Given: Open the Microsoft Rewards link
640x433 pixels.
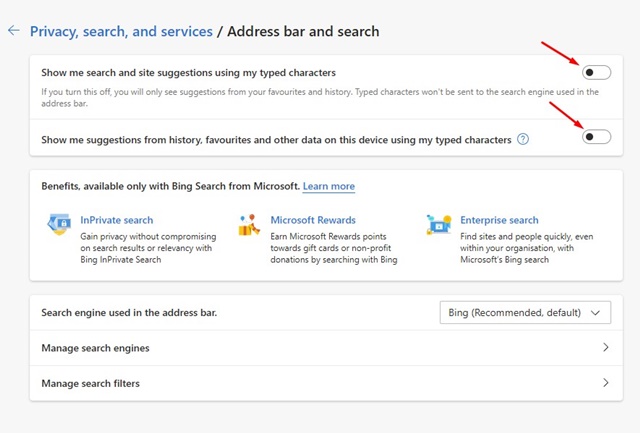Looking at the screenshot, I should point(313,220).
